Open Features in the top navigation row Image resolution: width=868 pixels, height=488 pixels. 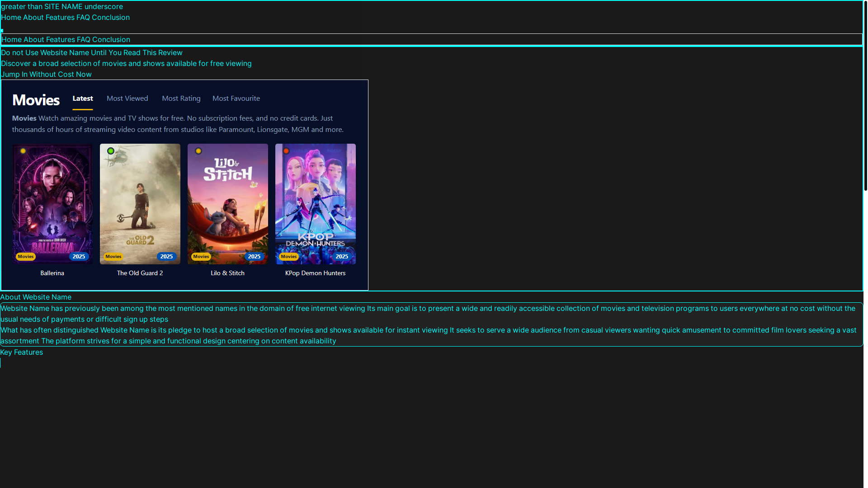tap(60, 17)
